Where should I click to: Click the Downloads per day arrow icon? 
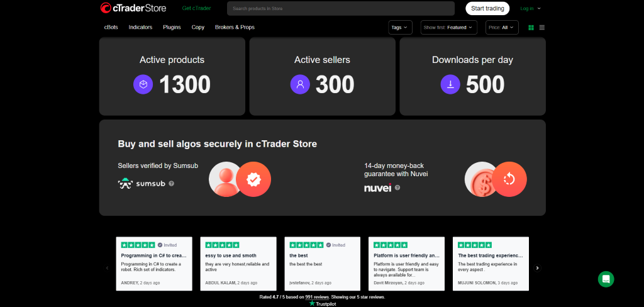click(x=450, y=84)
